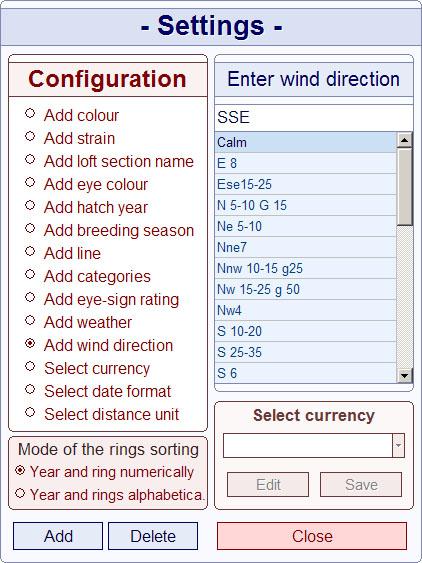Pick the Select distance unit option

point(30,413)
